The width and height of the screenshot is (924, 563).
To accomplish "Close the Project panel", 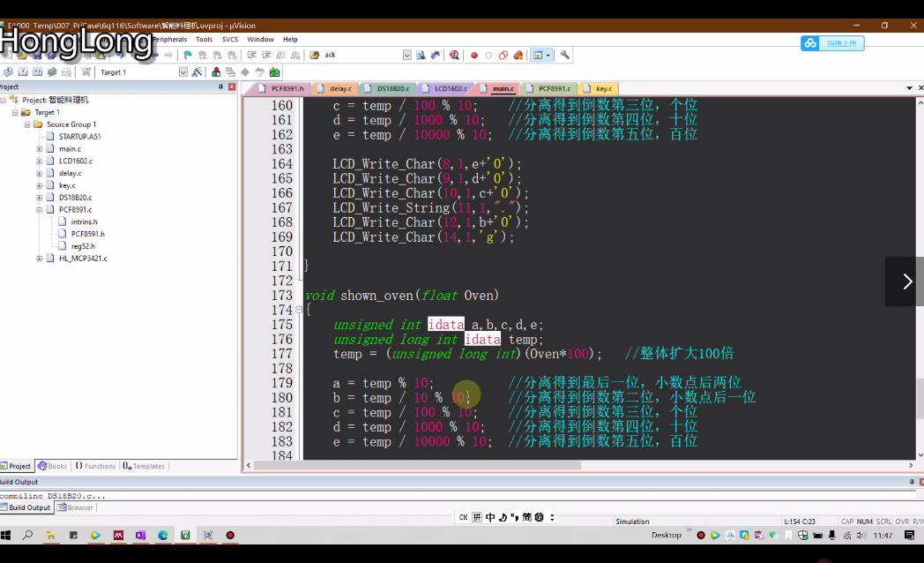I will pos(232,86).
